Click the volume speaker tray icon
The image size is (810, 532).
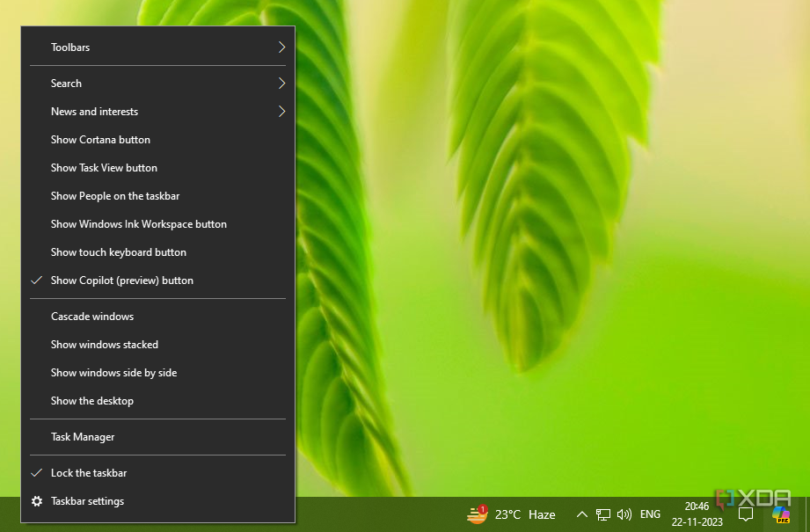[624, 514]
